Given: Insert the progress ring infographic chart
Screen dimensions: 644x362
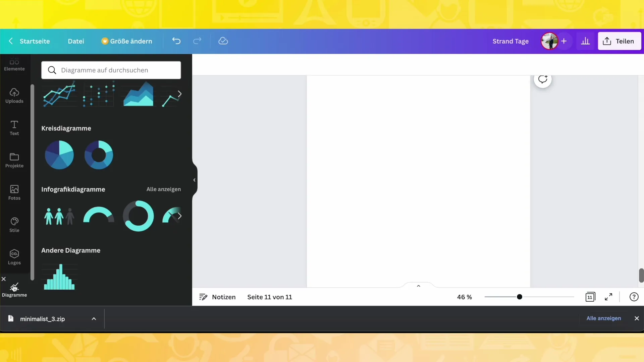Looking at the screenshot, I should click(x=138, y=216).
